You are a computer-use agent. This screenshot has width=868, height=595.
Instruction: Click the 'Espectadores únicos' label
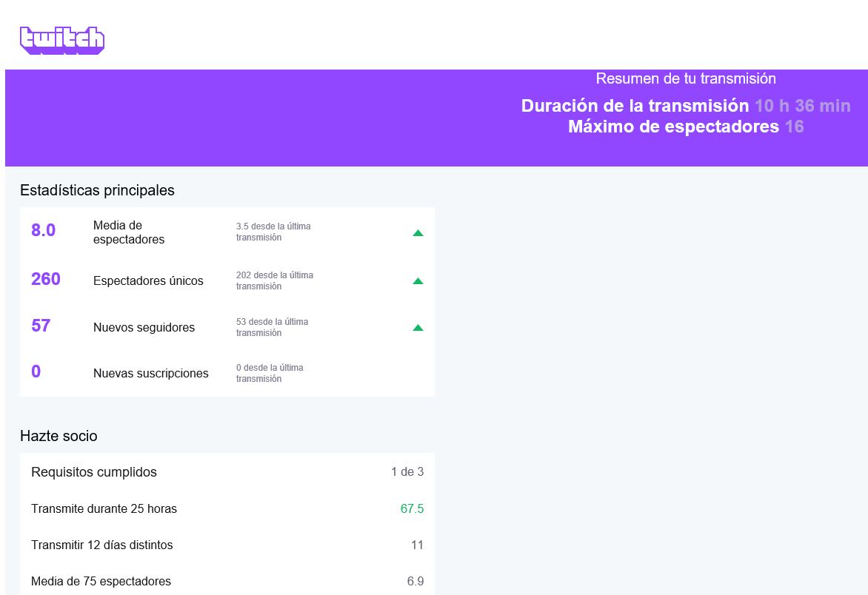click(x=148, y=281)
